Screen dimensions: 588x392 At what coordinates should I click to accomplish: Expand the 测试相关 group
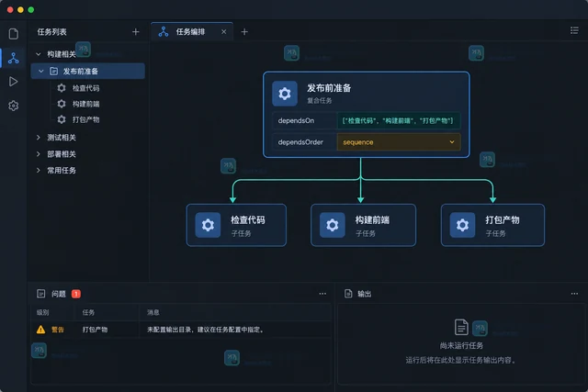39,138
